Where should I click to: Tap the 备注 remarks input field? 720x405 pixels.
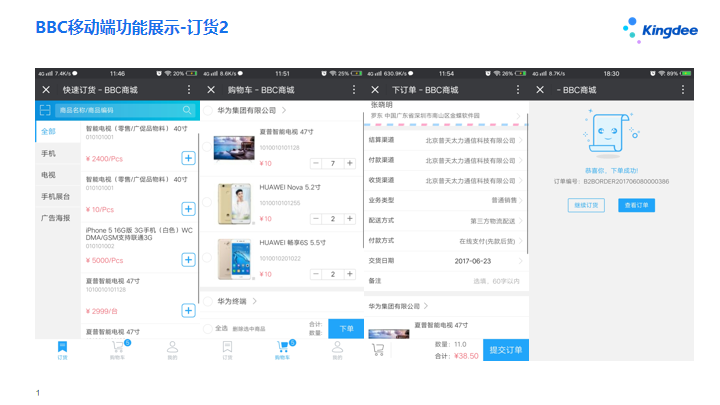coord(446,281)
